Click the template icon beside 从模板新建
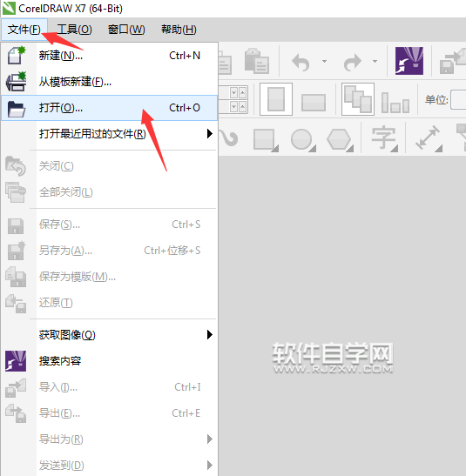This screenshot has width=466, height=476. click(16, 81)
